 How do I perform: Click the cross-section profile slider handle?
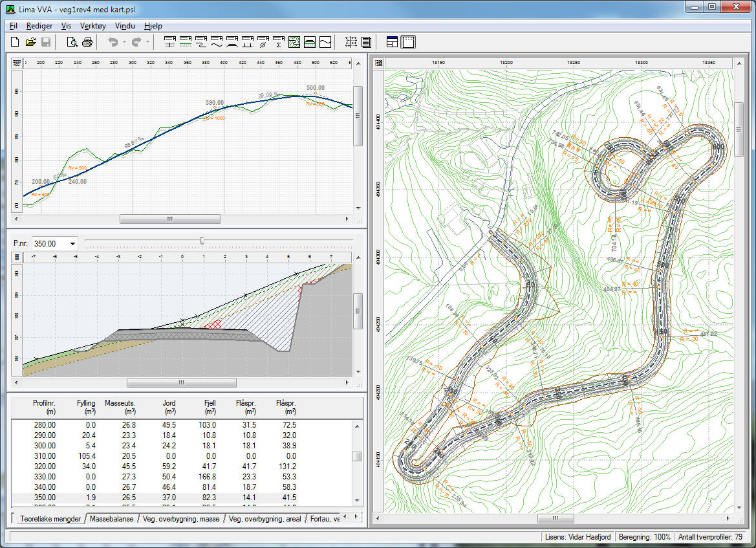202,241
